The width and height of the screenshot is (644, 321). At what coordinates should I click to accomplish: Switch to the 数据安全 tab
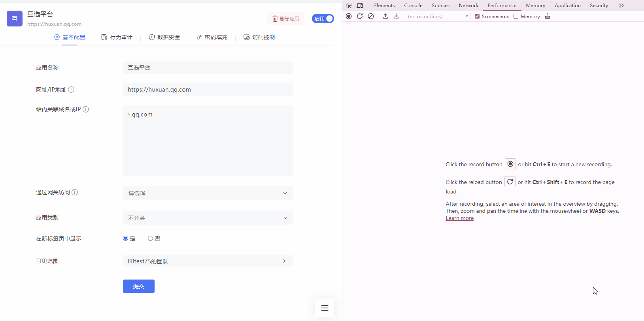(x=164, y=37)
